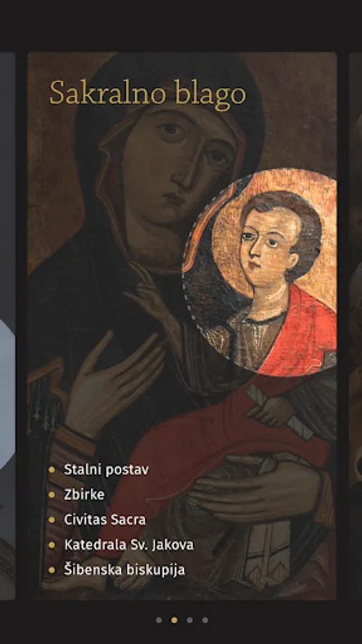This screenshot has height=644, width=362.
Task: Open the Zbirke list entry
Action: pyautogui.click(x=84, y=495)
